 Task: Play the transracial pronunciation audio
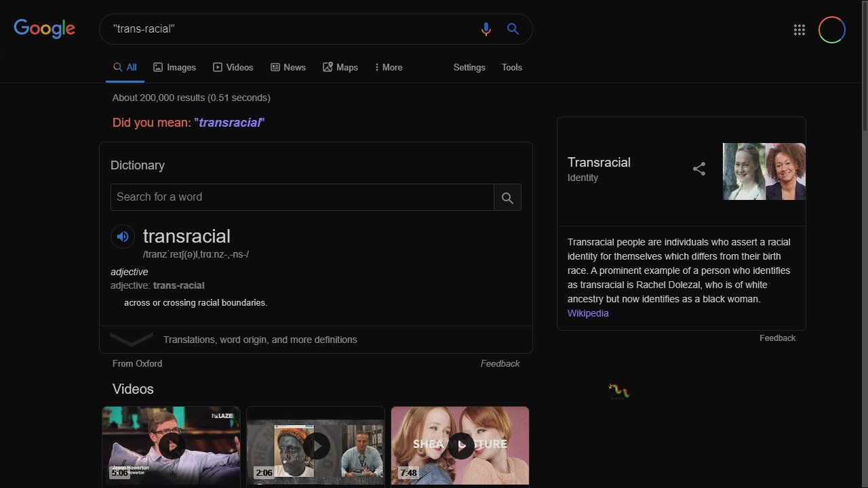coord(123,237)
